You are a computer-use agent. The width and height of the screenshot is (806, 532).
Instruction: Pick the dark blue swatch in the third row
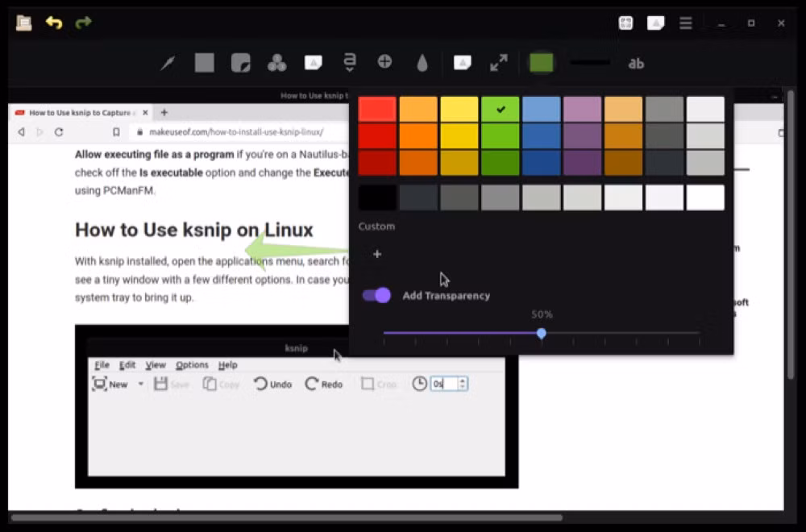[542, 163]
